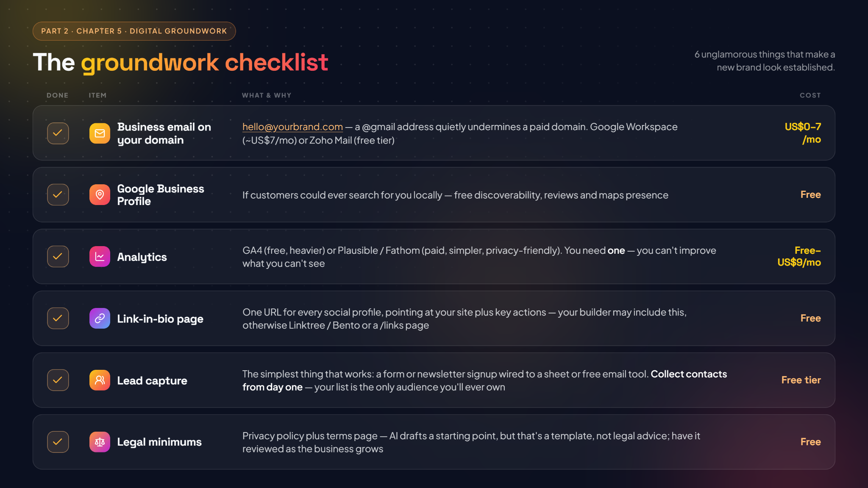Image resolution: width=868 pixels, height=488 pixels.
Task: Toggle the checkbox for Business email on your domain
Action: click(x=58, y=133)
